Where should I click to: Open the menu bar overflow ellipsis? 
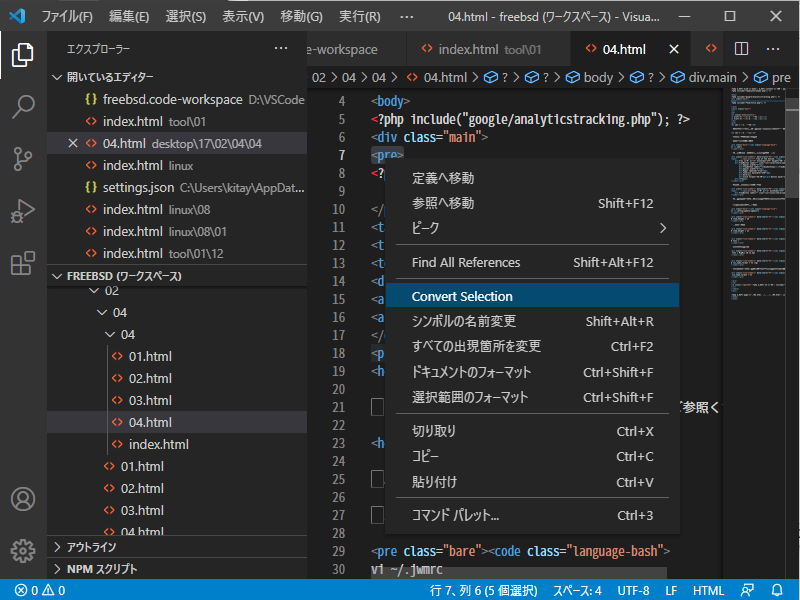coord(407,17)
